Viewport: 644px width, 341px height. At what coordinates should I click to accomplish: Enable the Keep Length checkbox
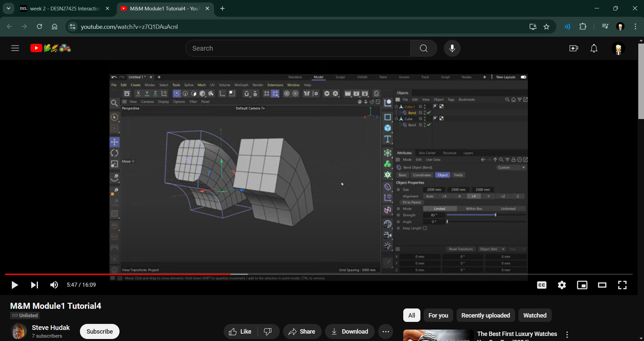coord(425,228)
